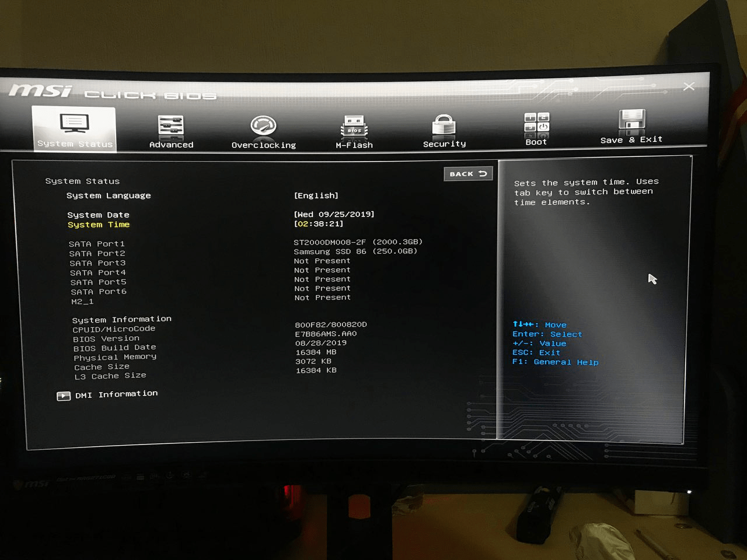Select the System Date label

(98, 215)
